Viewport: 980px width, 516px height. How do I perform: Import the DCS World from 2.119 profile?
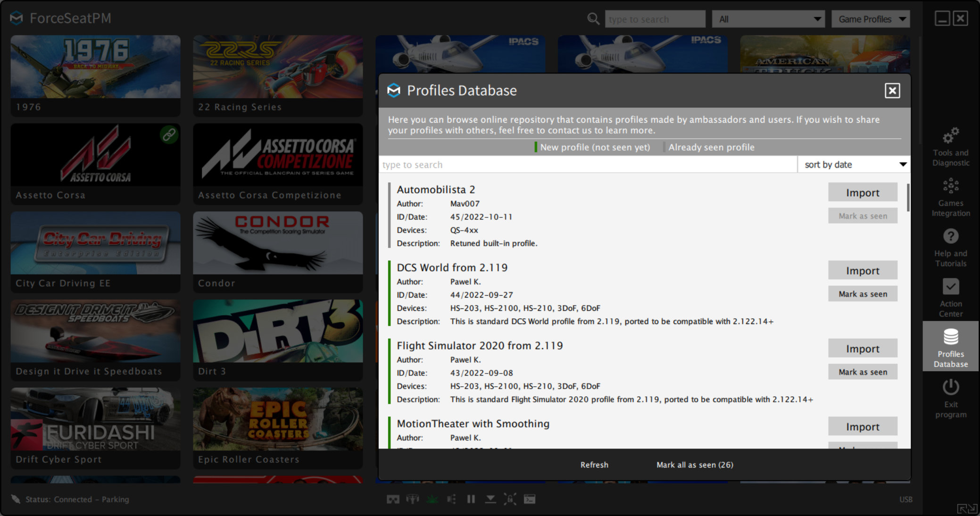[x=863, y=270]
